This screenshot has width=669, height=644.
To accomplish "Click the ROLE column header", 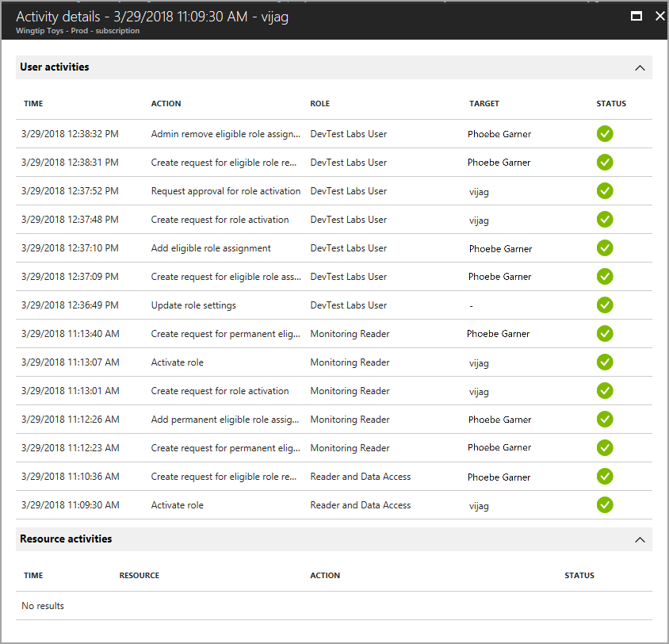I will 319,103.
